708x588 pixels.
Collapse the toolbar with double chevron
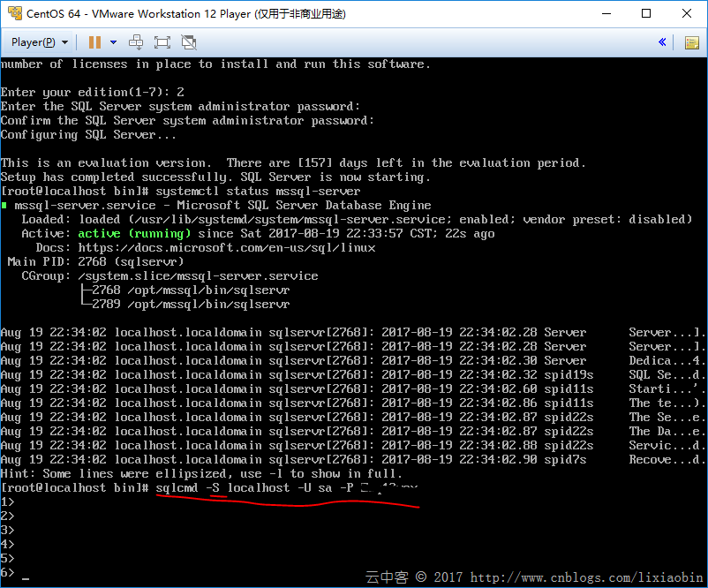663,42
